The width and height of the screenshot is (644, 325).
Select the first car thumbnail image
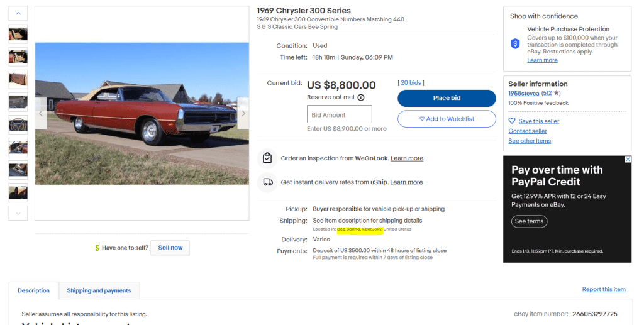[18, 33]
